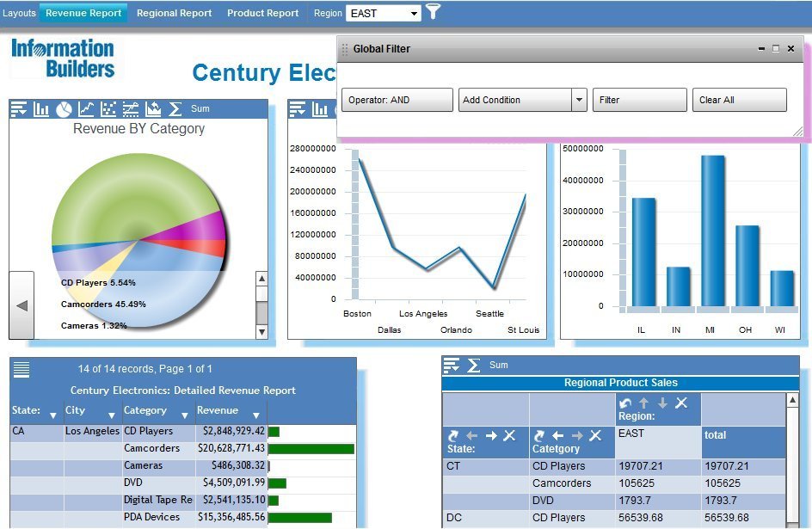Open menu icon in the line chart panel

pos(298,108)
